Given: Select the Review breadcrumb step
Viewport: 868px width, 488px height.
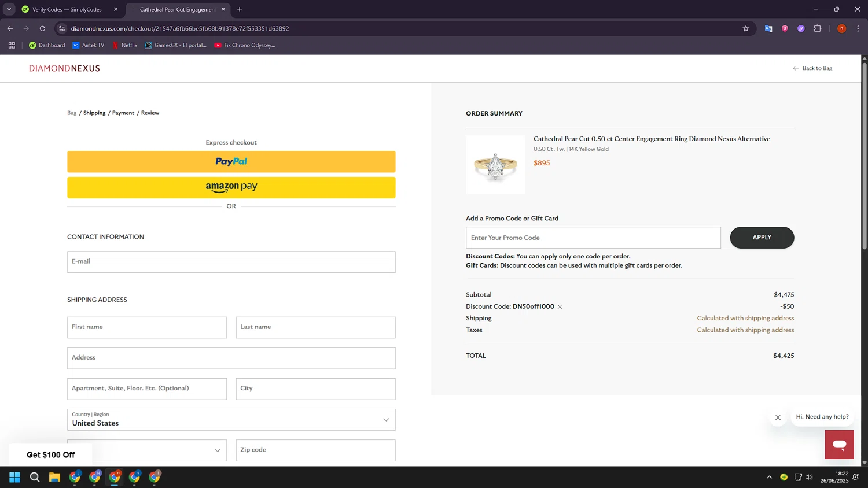Looking at the screenshot, I should point(150,113).
